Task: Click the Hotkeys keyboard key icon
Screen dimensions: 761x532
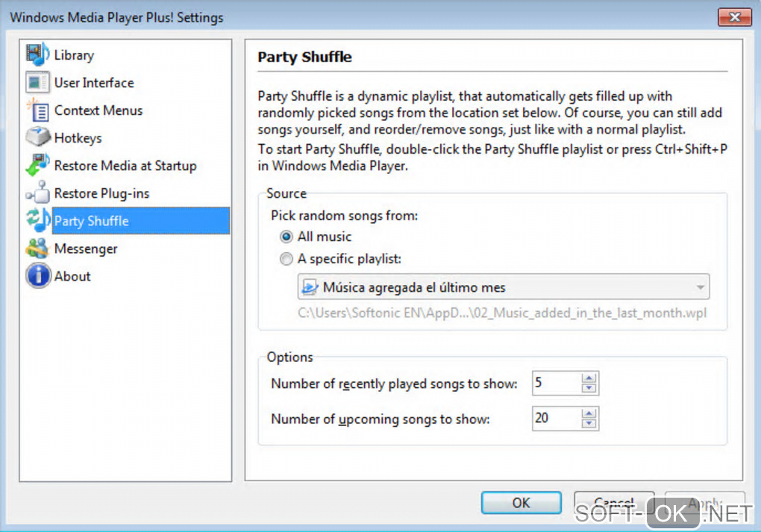Action: [x=37, y=137]
